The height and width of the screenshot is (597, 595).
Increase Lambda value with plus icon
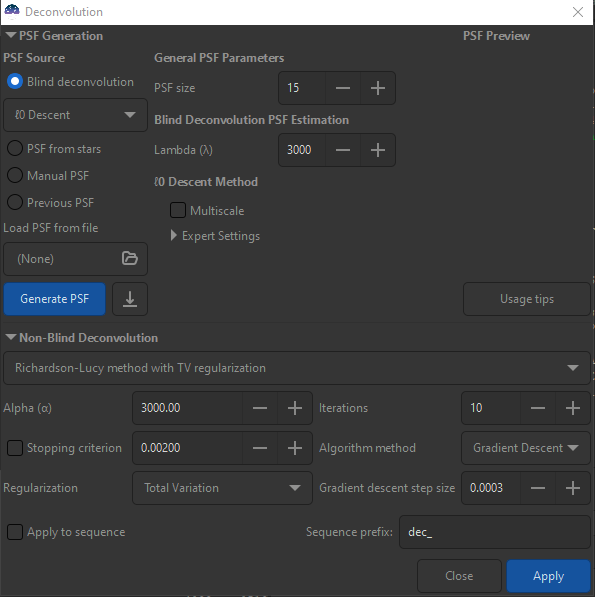(378, 150)
